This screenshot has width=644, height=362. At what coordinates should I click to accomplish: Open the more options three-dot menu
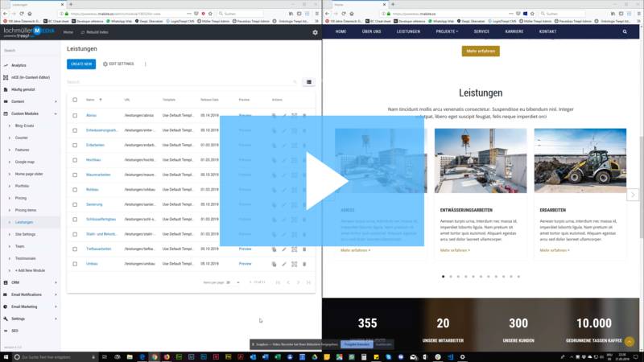(x=146, y=64)
